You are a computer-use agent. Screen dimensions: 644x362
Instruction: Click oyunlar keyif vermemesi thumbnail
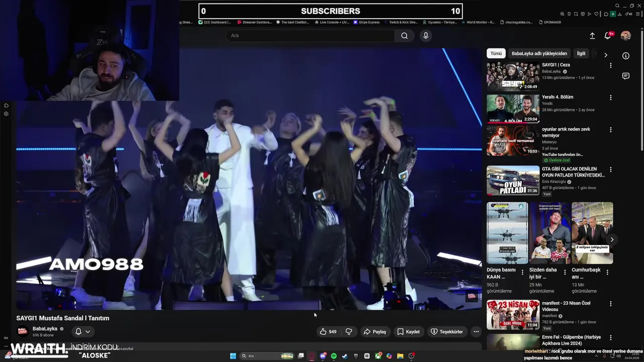point(513,141)
